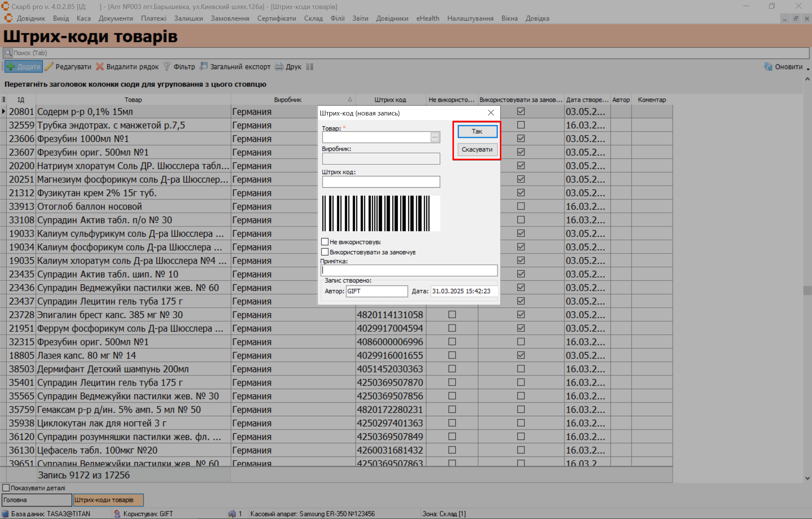Image resolution: width=812 pixels, height=519 pixels.
Task: Open the Звіти menu
Action: tap(360, 18)
